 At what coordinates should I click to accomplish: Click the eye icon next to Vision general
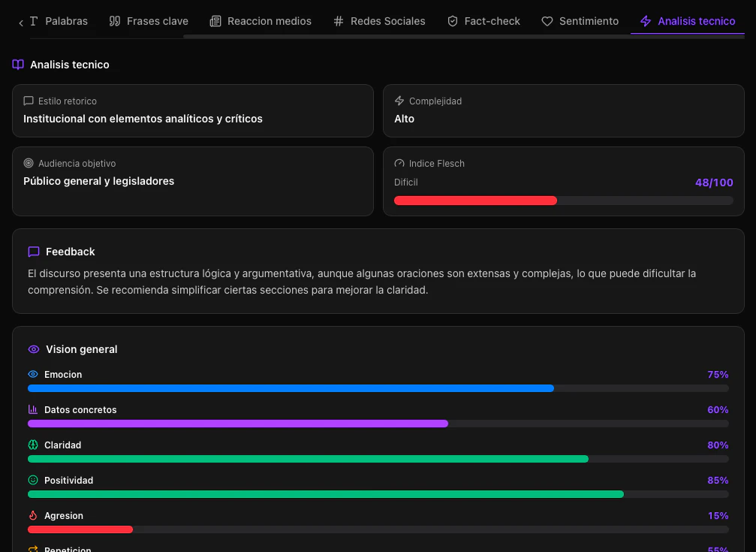coord(33,349)
